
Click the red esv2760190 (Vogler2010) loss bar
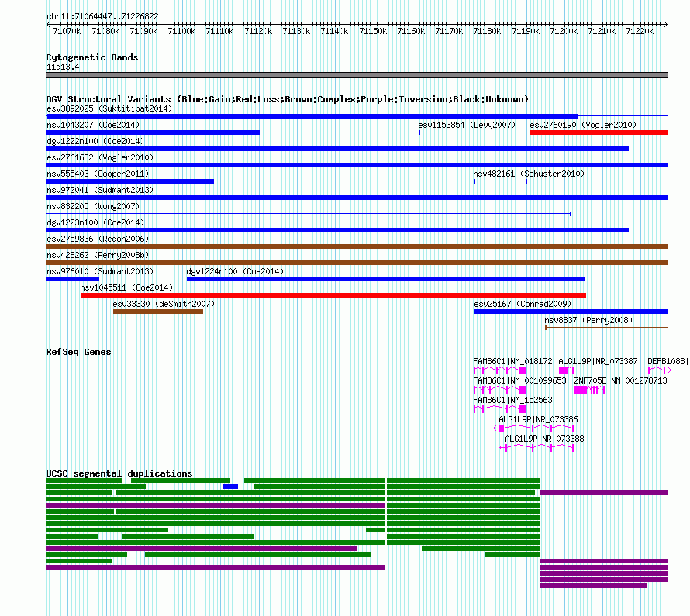(599, 132)
